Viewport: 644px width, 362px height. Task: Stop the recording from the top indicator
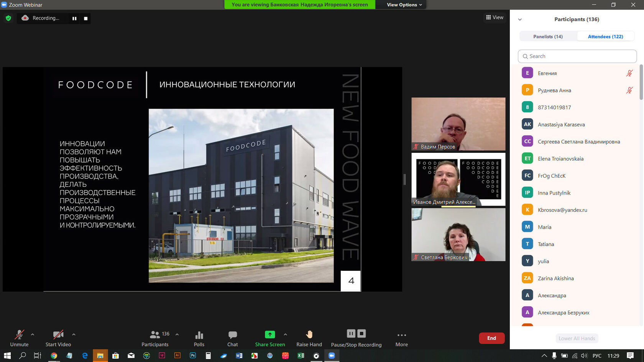pos(86,18)
